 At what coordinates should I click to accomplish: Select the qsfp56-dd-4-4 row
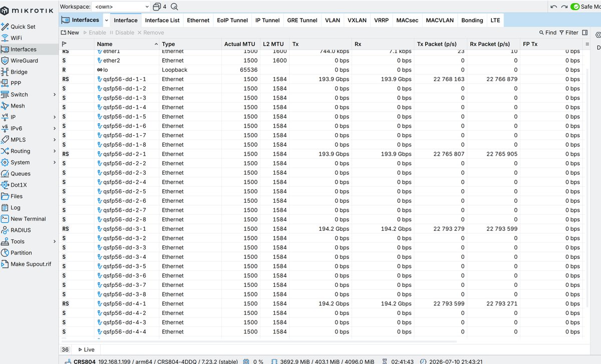[x=322, y=332]
